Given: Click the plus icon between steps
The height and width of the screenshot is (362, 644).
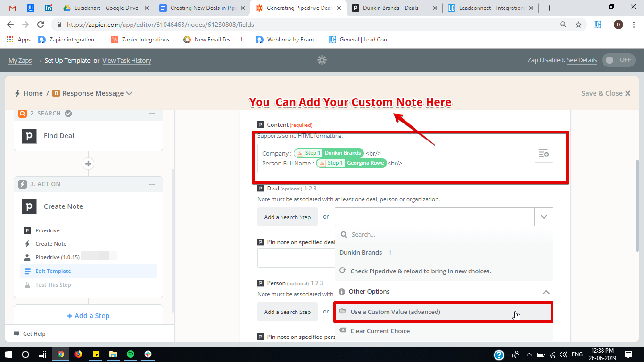Looking at the screenshot, I should 88,164.
